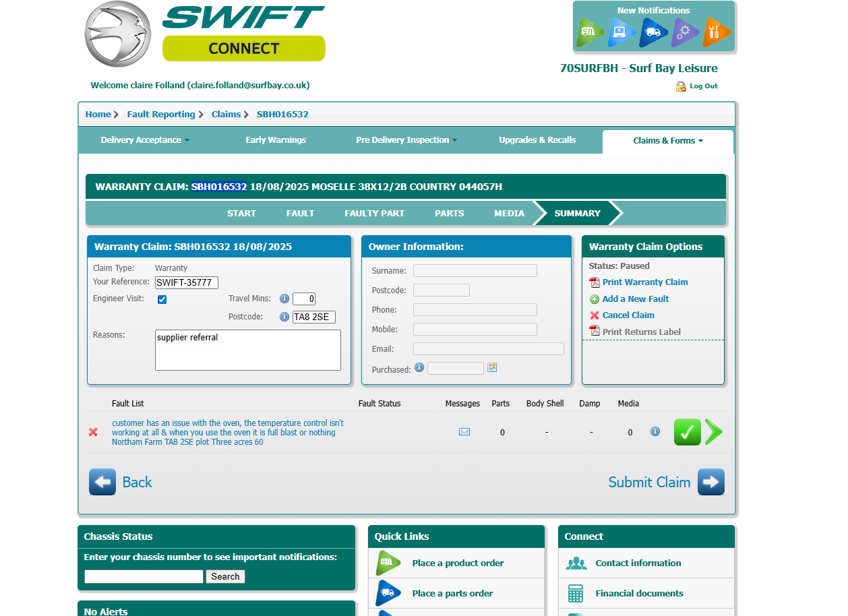Open the green caravan notification icon
The width and height of the screenshot is (848, 616).
click(x=589, y=32)
